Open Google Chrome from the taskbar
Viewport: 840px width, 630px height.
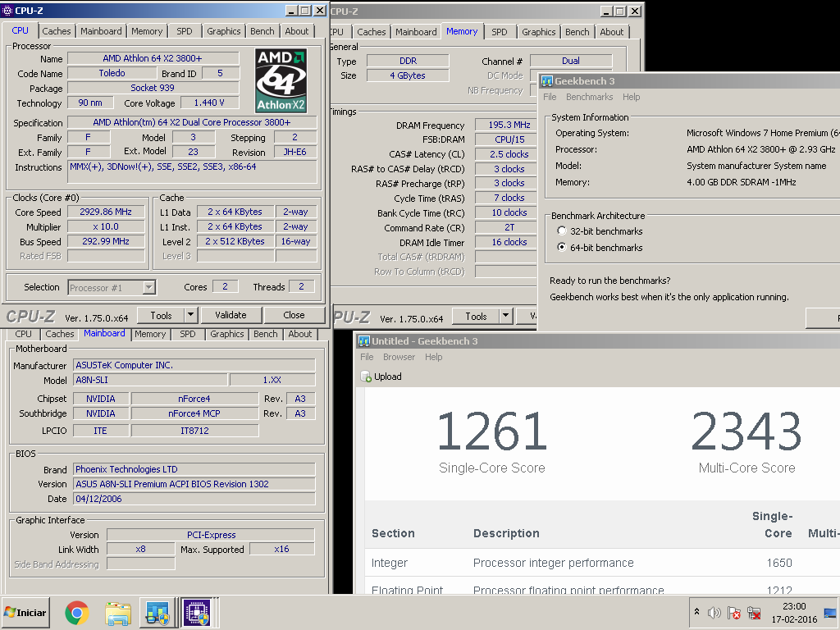click(77, 613)
